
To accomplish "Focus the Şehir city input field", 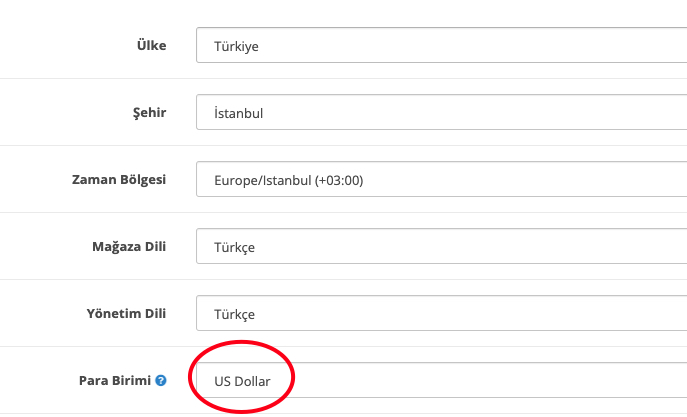I will pos(442,112).
